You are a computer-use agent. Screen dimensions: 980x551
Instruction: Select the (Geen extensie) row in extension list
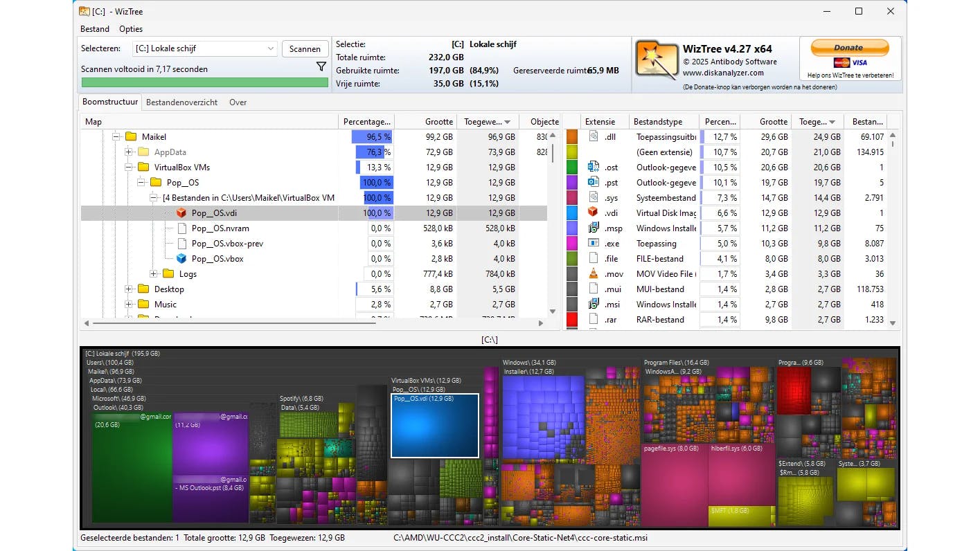coord(725,152)
